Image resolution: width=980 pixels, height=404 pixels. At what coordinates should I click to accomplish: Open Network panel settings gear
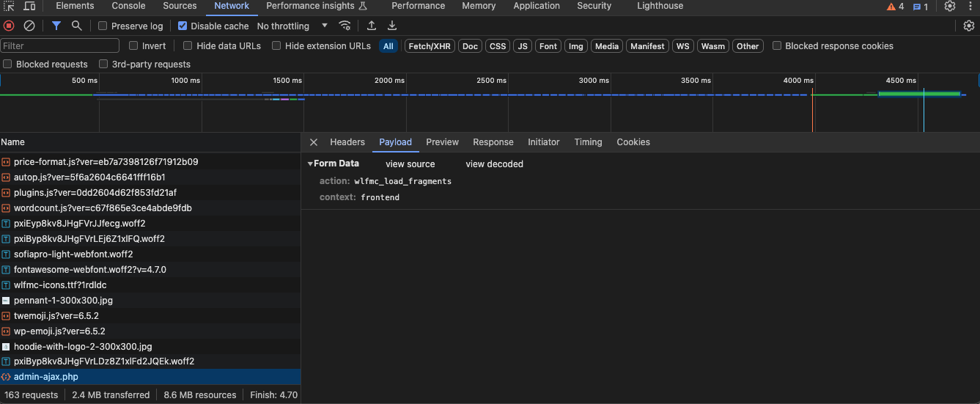pyautogui.click(x=969, y=26)
